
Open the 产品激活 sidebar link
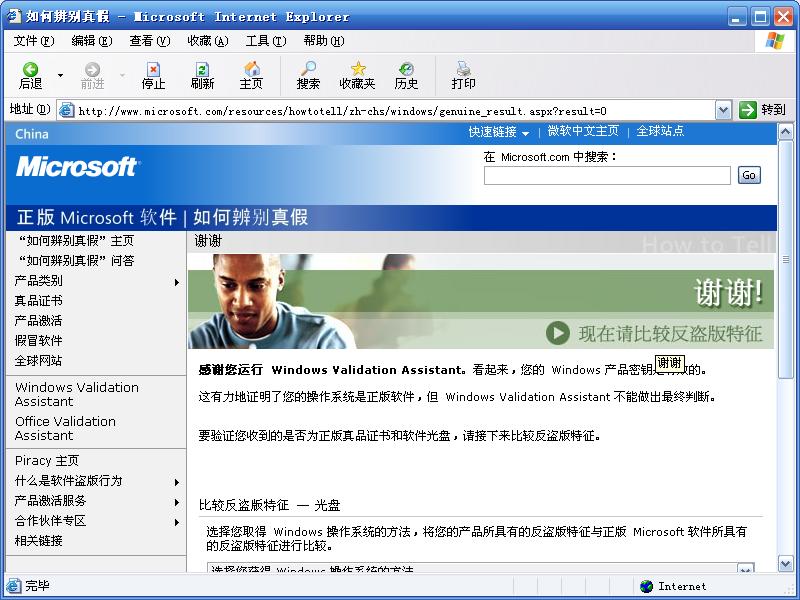point(38,320)
